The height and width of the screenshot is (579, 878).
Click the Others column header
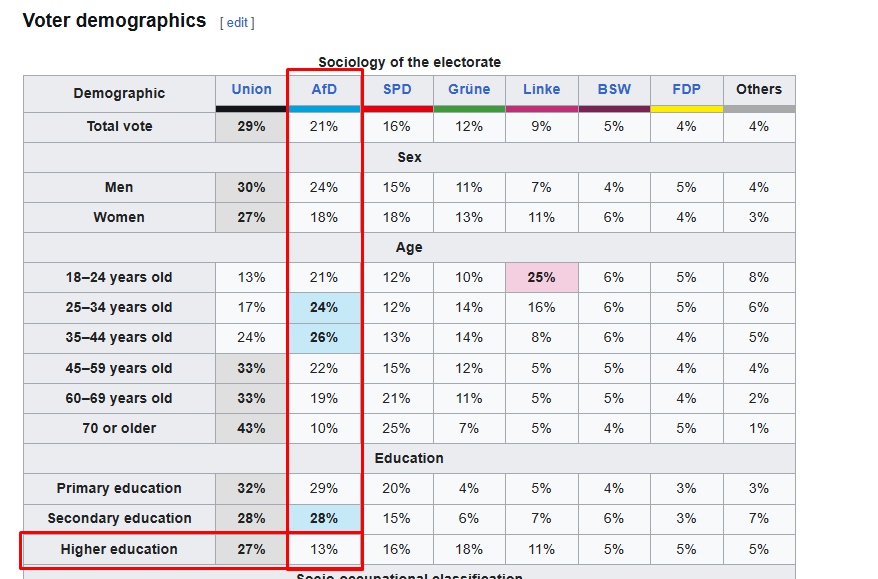[x=759, y=89]
